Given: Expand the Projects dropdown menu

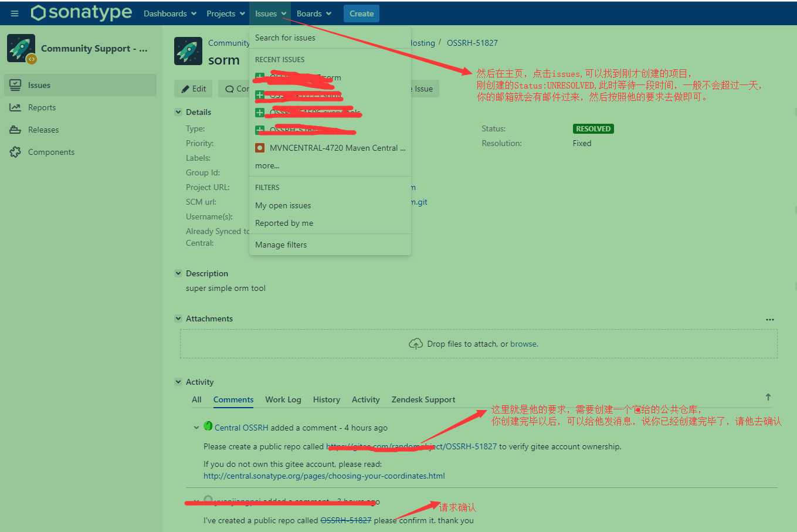Looking at the screenshot, I should 226,13.
